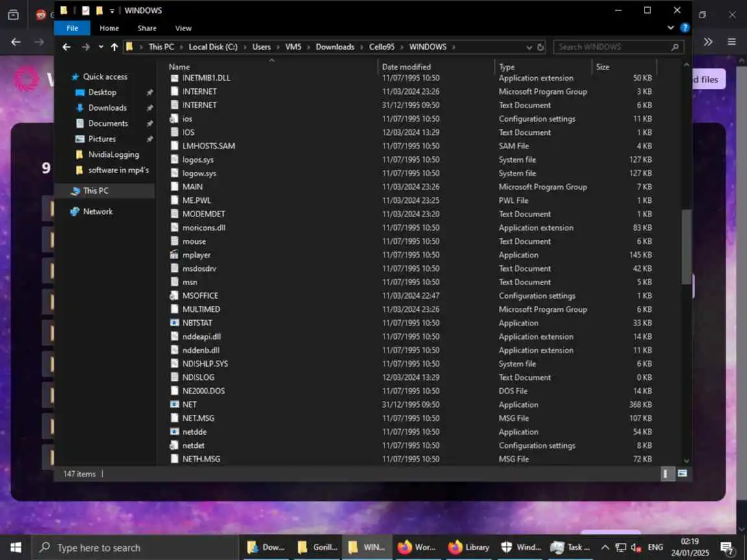Switch to the Home ribbon tab
This screenshot has width=747, height=560.
(109, 28)
